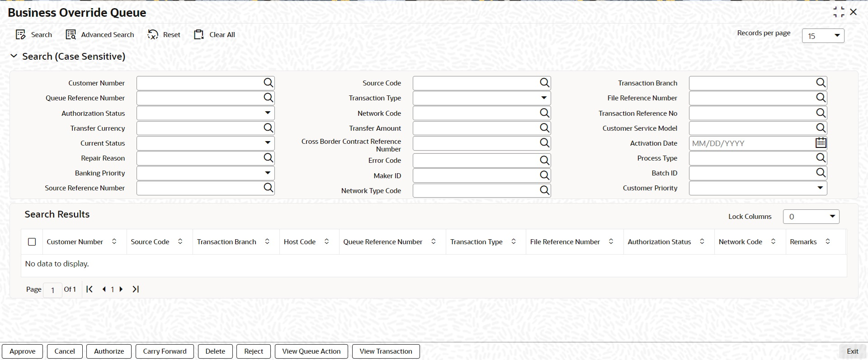Image resolution: width=868 pixels, height=360 pixels.
Task: Open Transaction Branch lookup
Action: click(821, 83)
